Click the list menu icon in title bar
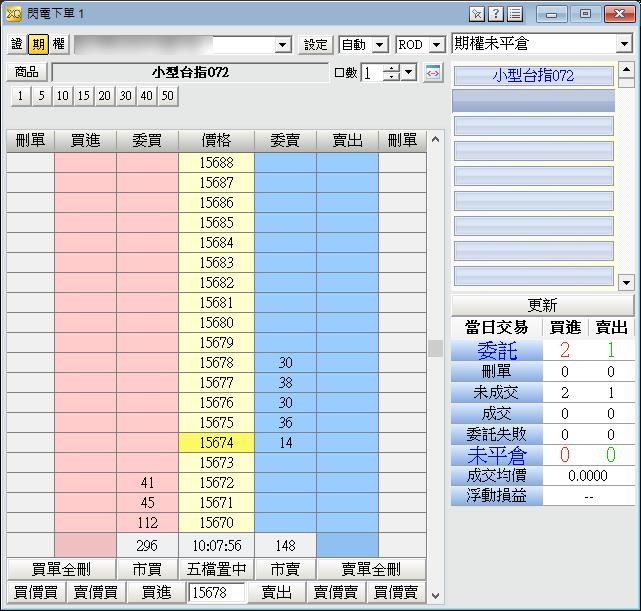Viewport: 641px width, 611px height. (x=515, y=14)
